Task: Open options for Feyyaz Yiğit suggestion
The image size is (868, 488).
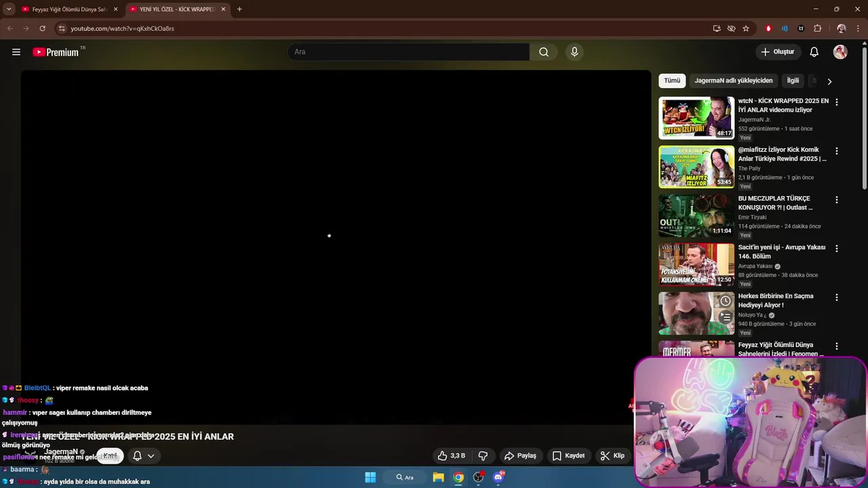Action: click(x=837, y=346)
